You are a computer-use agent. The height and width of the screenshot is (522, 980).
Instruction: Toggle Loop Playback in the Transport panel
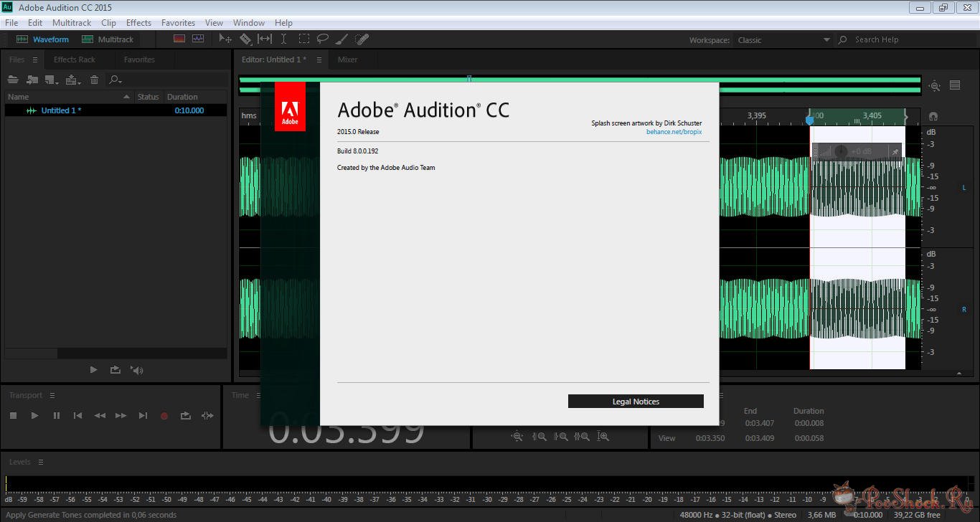(186, 416)
